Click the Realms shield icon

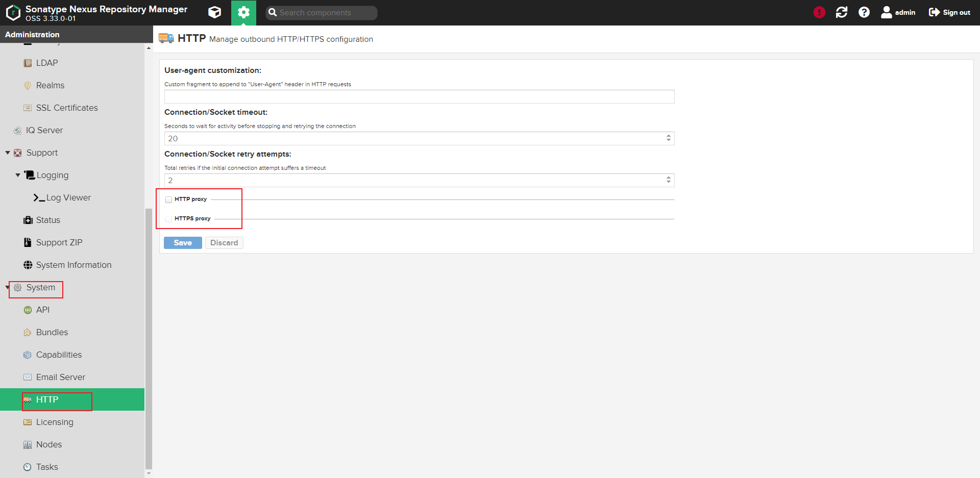28,85
